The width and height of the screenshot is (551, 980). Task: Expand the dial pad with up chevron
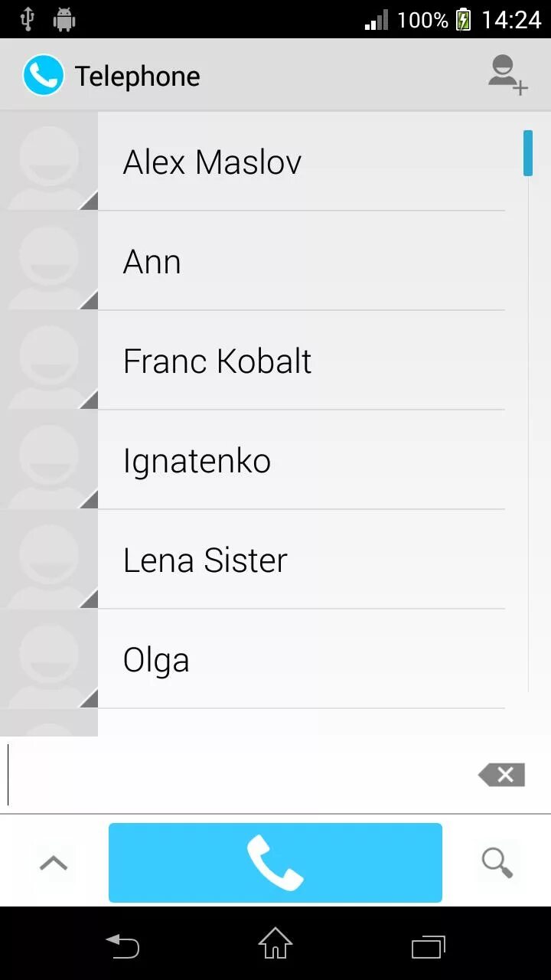tap(54, 863)
